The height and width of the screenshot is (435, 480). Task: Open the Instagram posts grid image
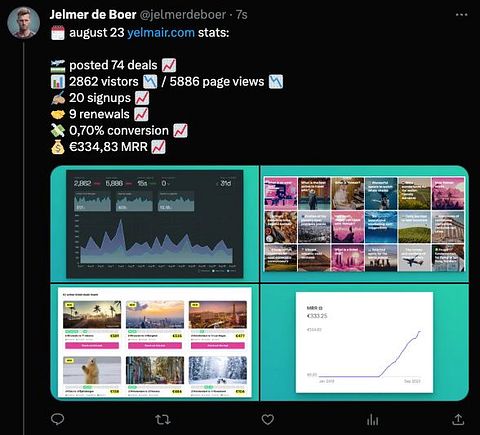[364, 224]
